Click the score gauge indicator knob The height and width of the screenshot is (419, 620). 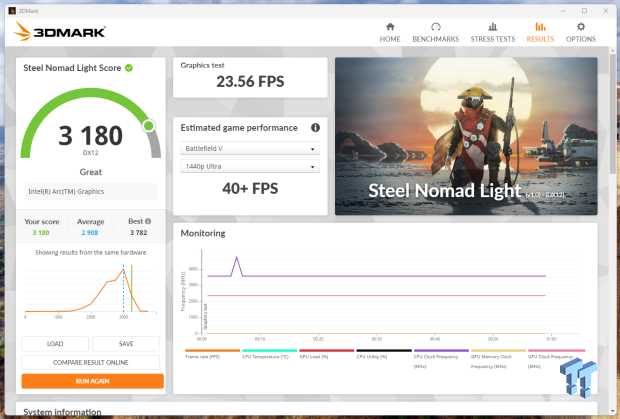pyautogui.click(x=149, y=126)
